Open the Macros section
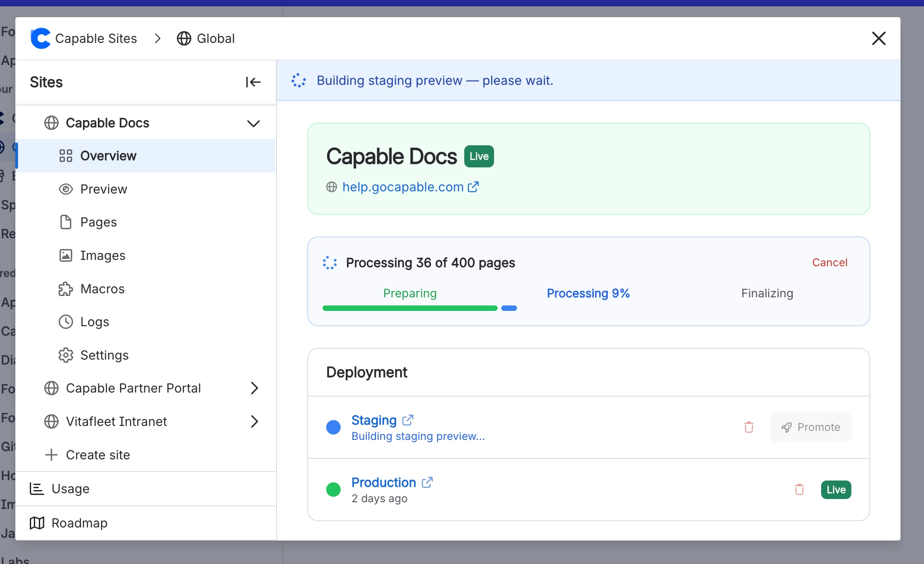The width and height of the screenshot is (924, 564). click(146, 289)
